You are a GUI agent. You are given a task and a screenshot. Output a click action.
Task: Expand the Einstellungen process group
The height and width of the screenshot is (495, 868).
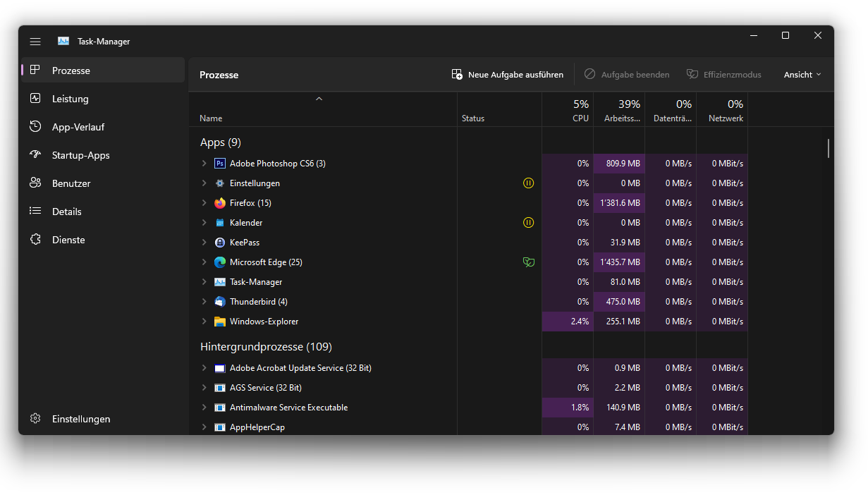click(x=204, y=183)
